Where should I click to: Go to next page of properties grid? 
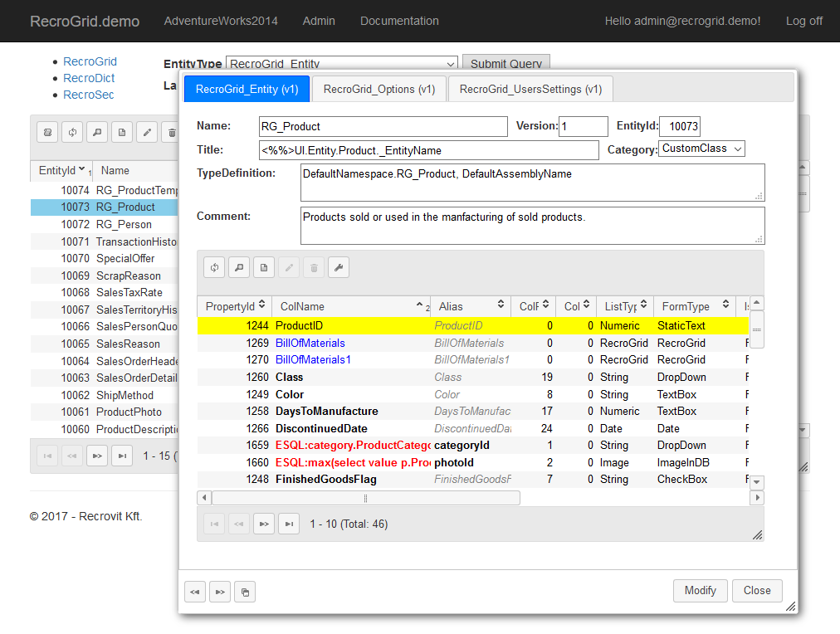(264, 524)
